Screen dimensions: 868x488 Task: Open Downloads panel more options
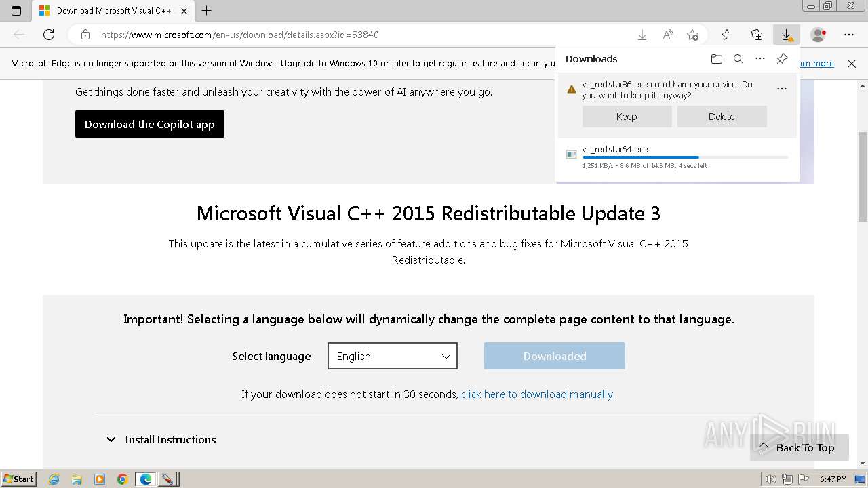pos(760,59)
